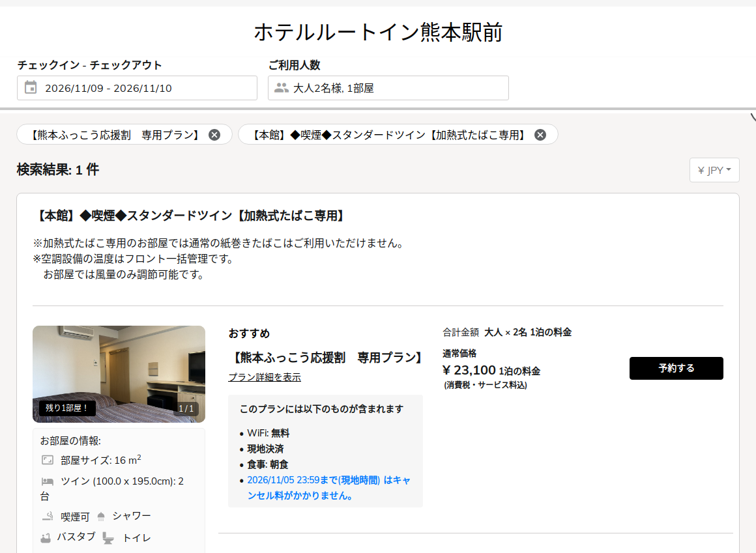The width and height of the screenshot is (756, 553).
Task: Open the guest count 大人2名様 field
Action: tap(388, 88)
